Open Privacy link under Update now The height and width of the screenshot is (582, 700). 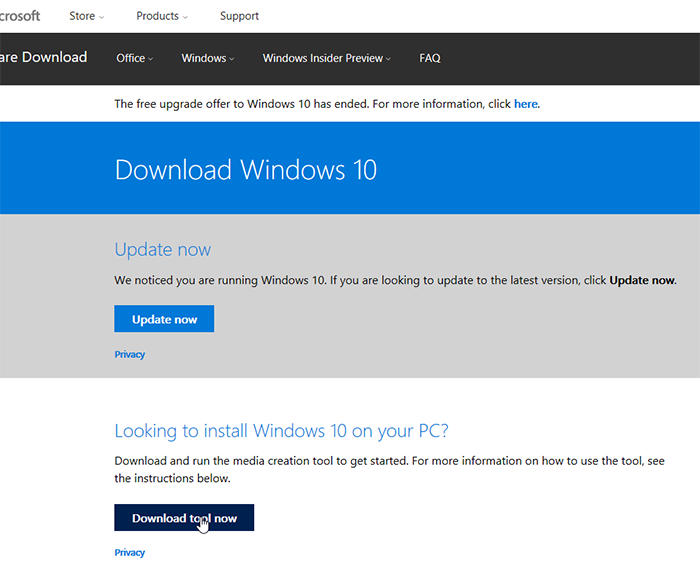[x=129, y=354]
